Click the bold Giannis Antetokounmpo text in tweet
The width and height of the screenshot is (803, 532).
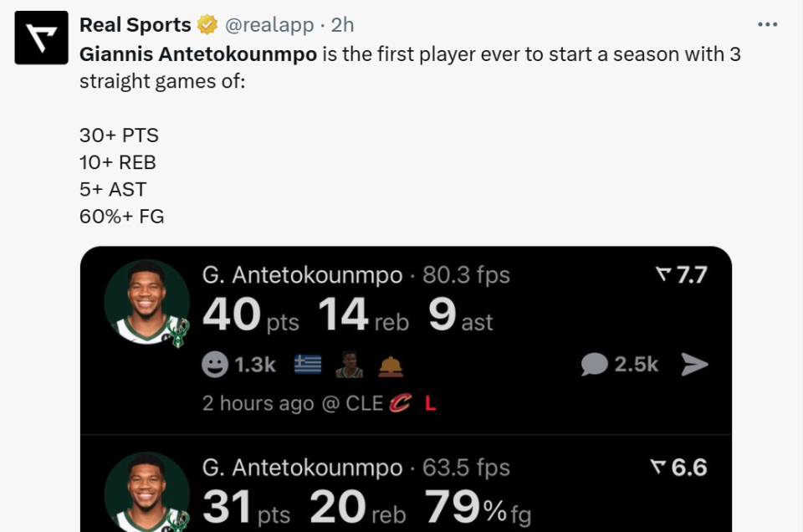(x=198, y=54)
